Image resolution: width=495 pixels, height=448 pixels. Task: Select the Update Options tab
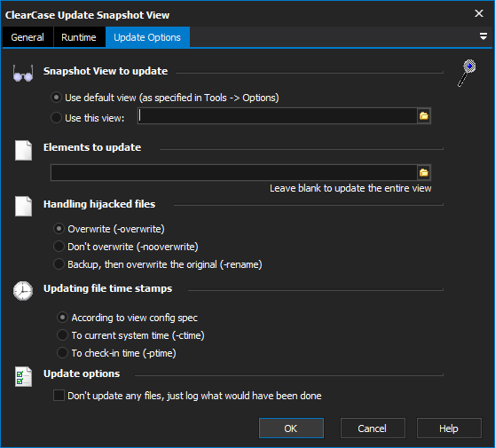pos(147,37)
